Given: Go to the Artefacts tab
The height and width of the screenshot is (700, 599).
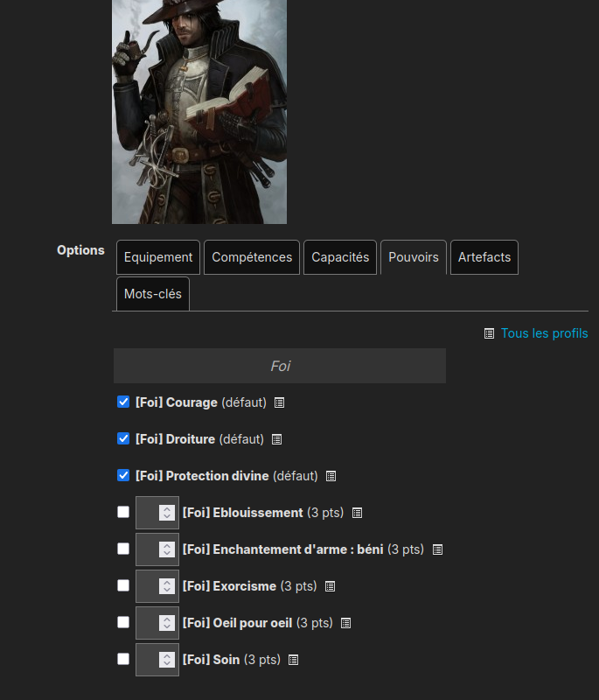Looking at the screenshot, I should click(484, 257).
